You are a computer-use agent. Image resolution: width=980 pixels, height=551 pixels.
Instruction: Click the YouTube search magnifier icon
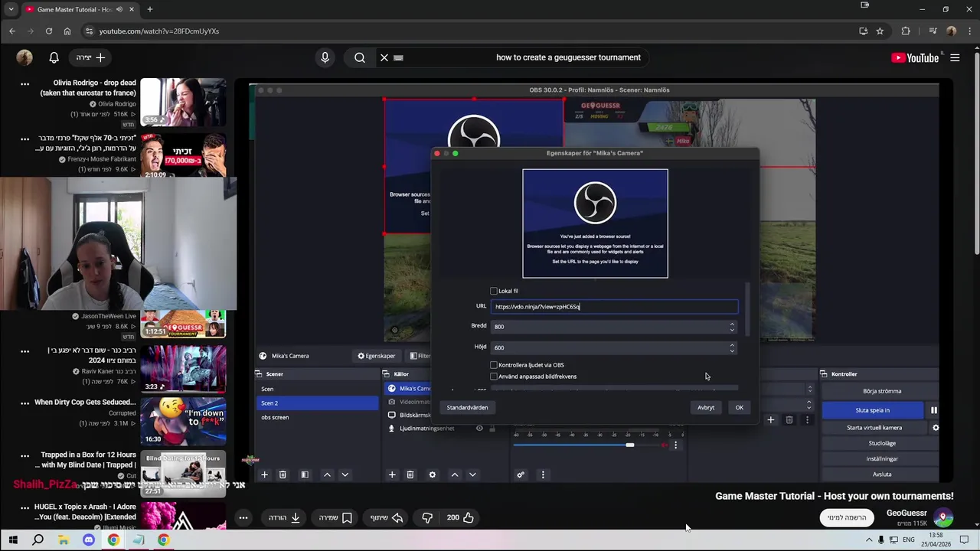[360, 57]
